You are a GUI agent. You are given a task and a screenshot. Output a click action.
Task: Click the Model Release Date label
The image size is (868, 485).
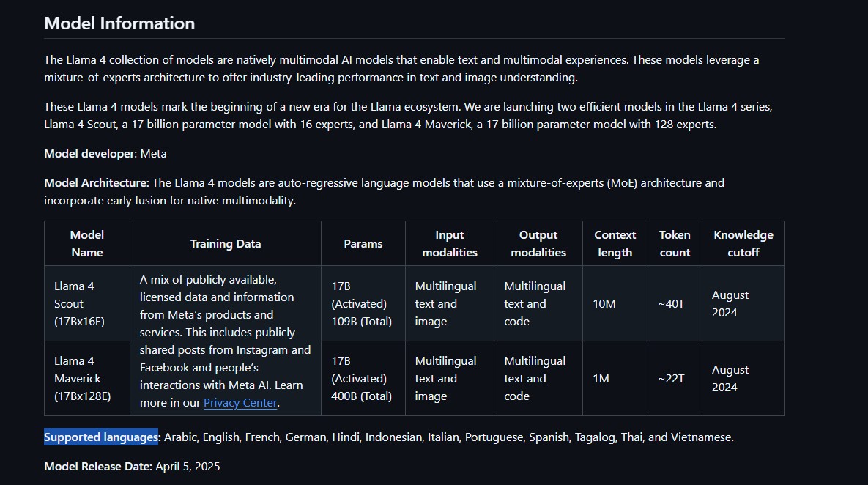[x=98, y=466]
